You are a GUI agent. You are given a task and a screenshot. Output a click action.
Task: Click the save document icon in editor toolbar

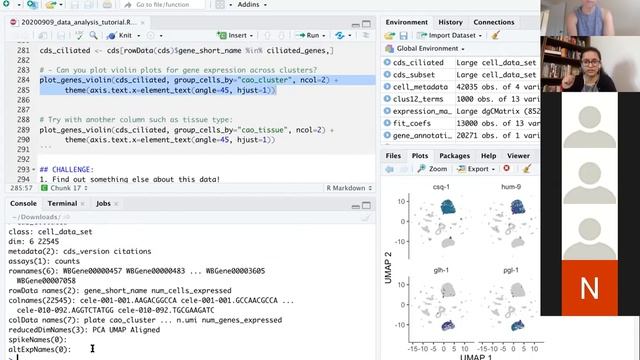(x=61, y=36)
